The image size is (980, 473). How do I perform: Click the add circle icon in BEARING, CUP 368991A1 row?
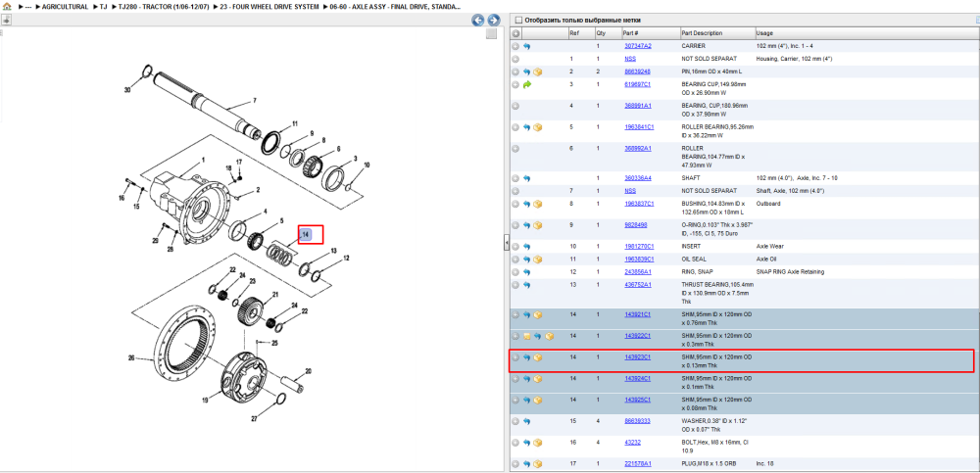click(515, 106)
